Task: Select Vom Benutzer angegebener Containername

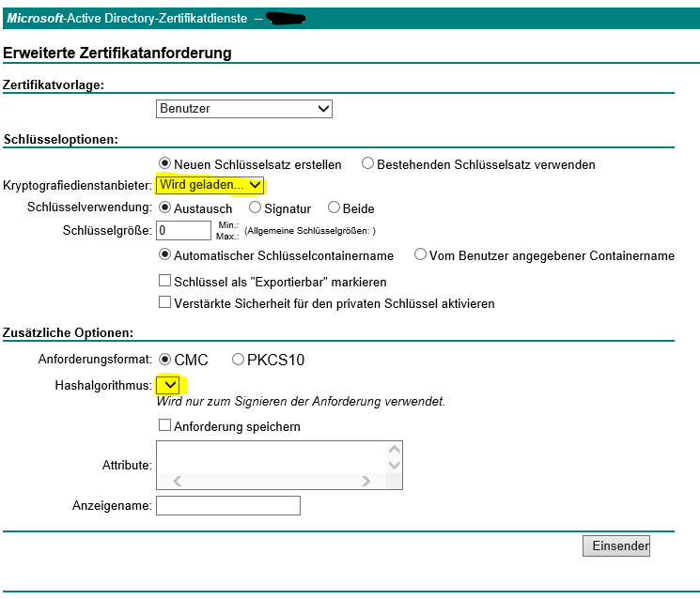Action: [420, 254]
